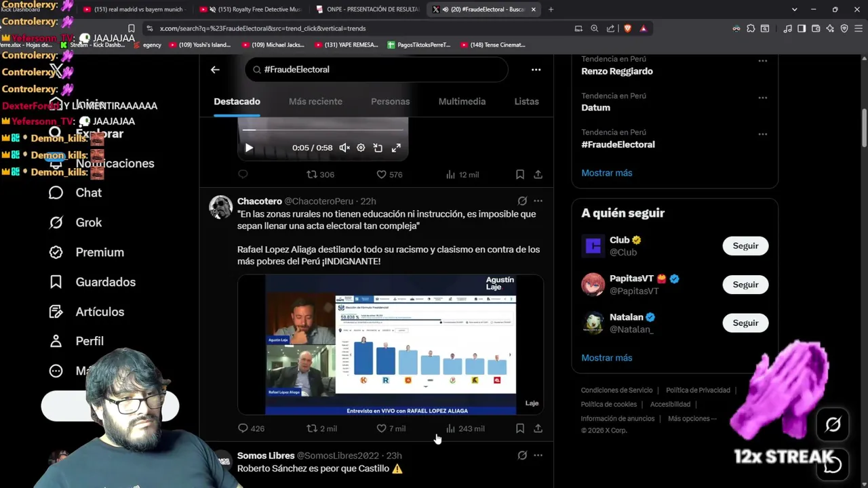
Task: Click the video progress bar
Action: [x=323, y=129]
